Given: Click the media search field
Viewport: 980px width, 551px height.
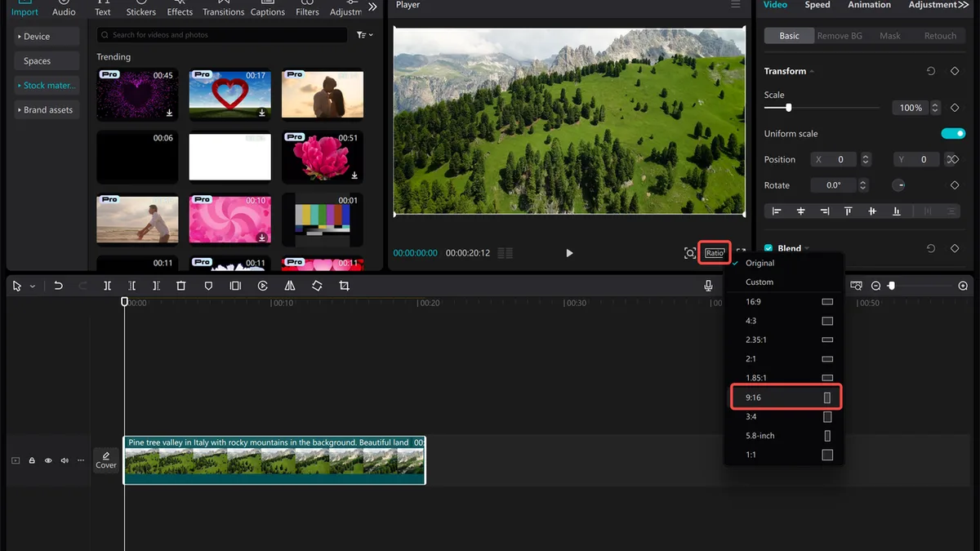Looking at the screenshot, I should 222,35.
